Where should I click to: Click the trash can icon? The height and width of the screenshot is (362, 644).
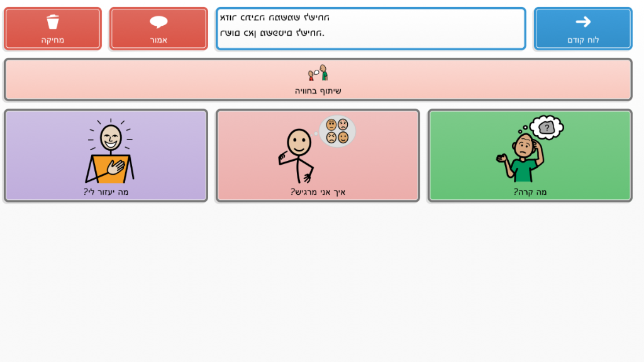click(53, 22)
